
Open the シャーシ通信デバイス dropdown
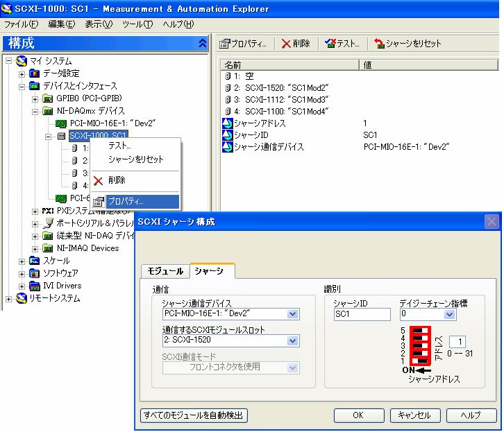pos(292,314)
